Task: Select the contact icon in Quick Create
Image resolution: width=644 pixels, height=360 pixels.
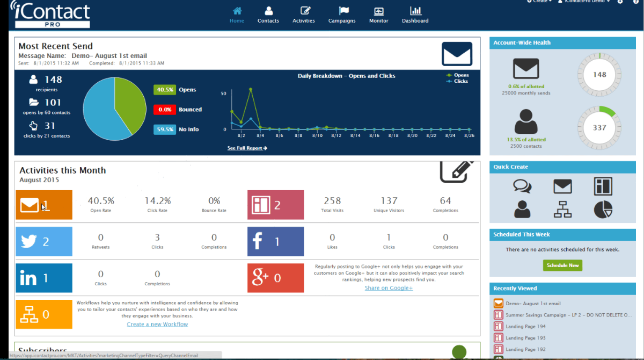Action: (x=523, y=211)
